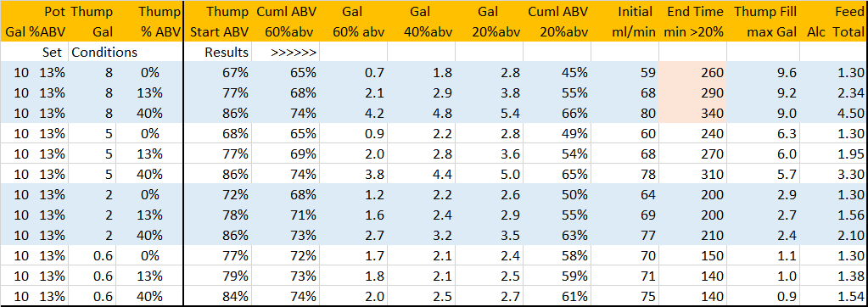The image size is (868, 307).
Task: Click the 'Cuml ABV 20%abv' header
Action: click(557, 21)
